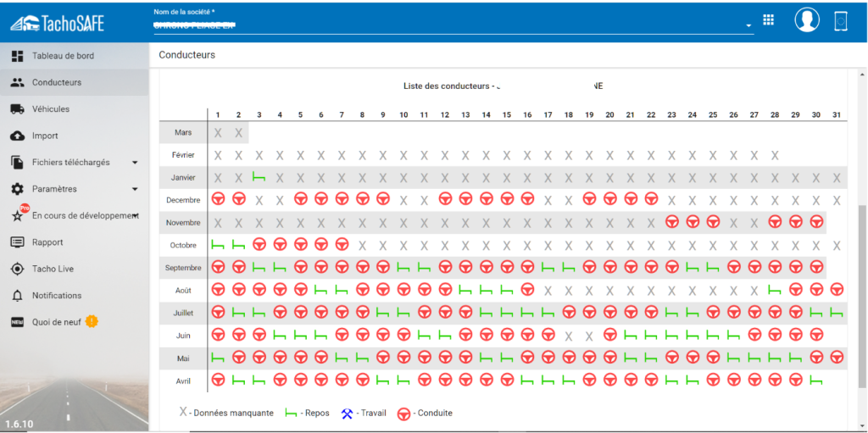Click the Tacho Live target icon
Screen dimensions: 868x433
[x=17, y=269]
